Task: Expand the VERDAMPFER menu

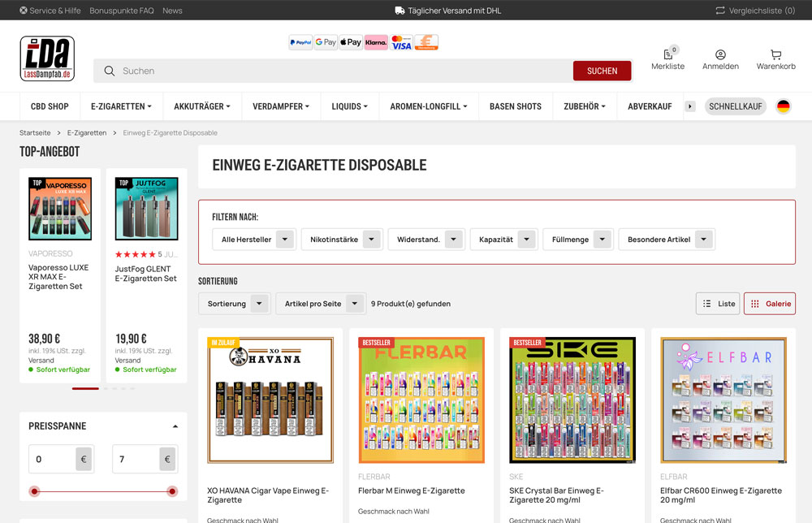Action: [281, 106]
